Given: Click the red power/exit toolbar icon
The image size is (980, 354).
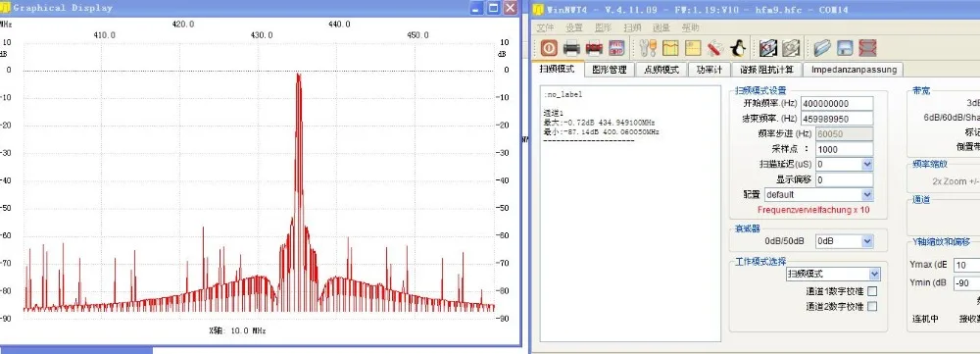Looking at the screenshot, I should pyautogui.click(x=550, y=48).
